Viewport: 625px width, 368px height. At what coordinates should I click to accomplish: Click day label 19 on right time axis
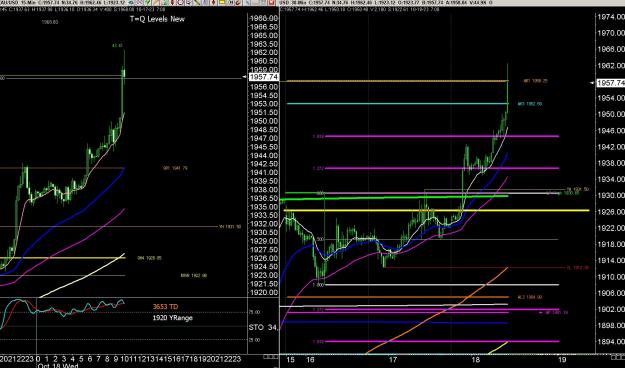(x=561, y=360)
